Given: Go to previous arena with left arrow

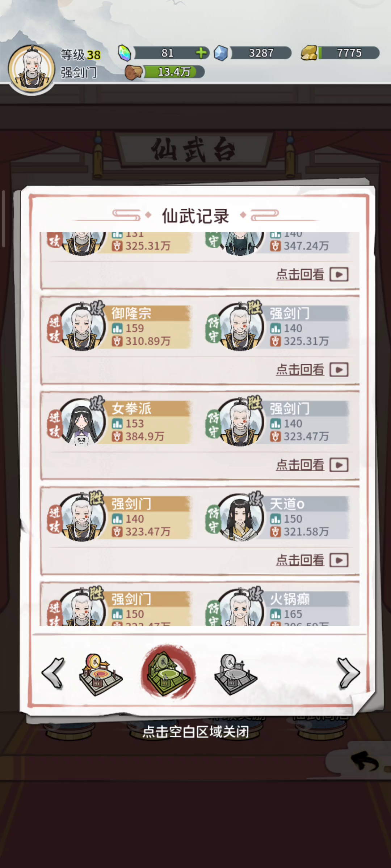Looking at the screenshot, I should [53, 673].
